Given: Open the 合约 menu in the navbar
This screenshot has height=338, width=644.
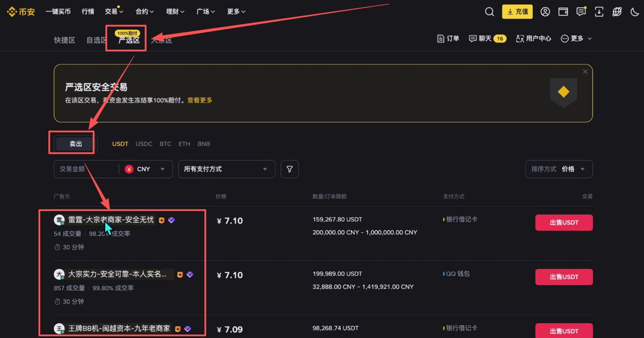Looking at the screenshot, I should (x=144, y=11).
